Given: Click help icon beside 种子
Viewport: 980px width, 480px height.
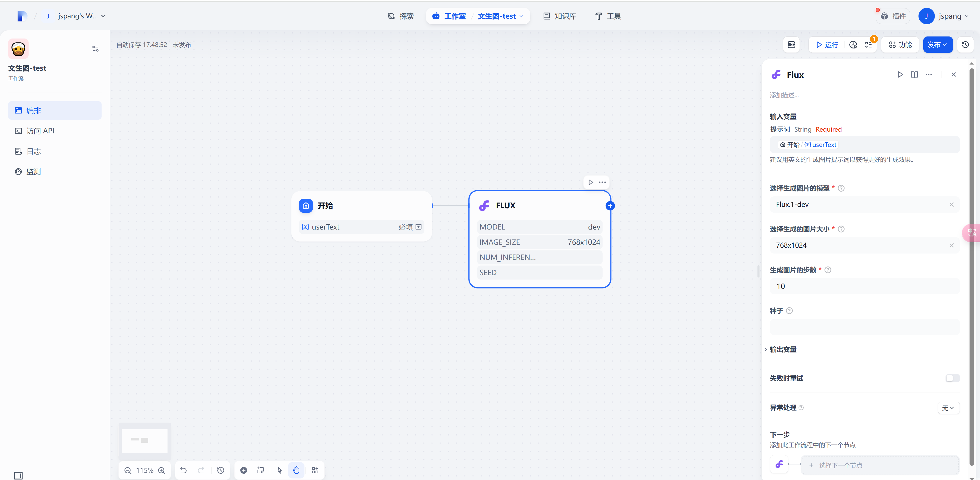Looking at the screenshot, I should click(789, 311).
